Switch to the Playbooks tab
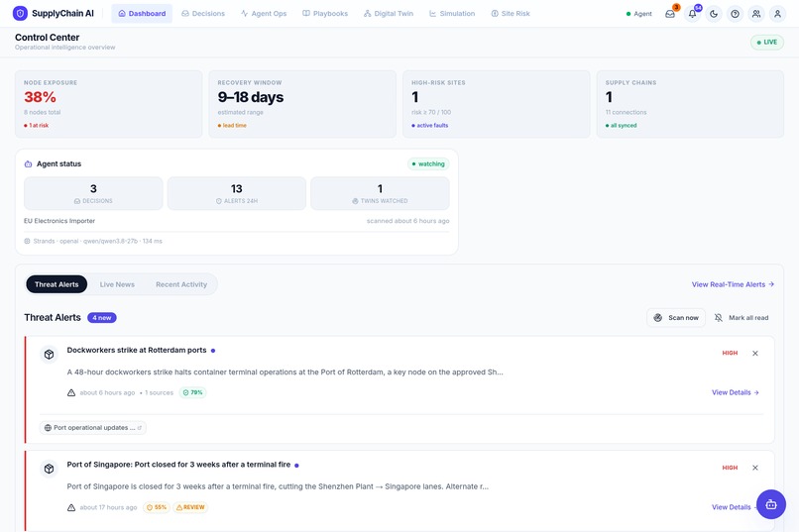Viewport: 799px width, 532px height. (325, 14)
